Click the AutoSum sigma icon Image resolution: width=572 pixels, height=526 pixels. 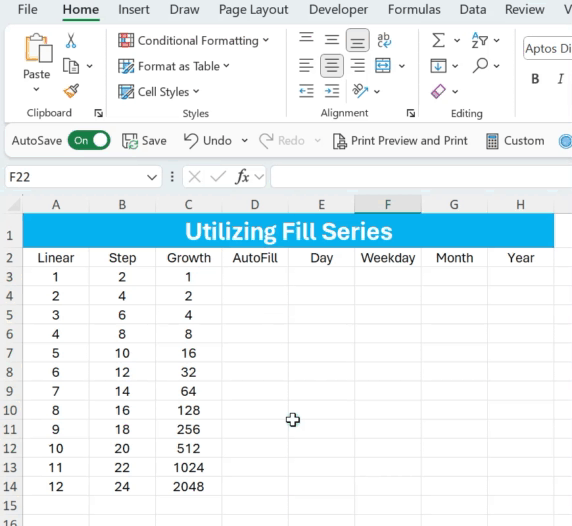pyautogui.click(x=438, y=40)
